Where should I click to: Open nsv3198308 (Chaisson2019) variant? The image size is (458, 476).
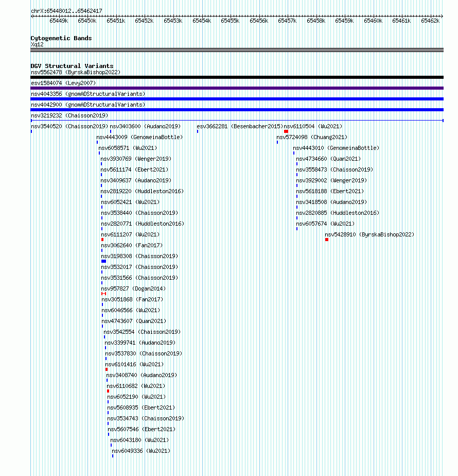pyautogui.click(x=139, y=256)
